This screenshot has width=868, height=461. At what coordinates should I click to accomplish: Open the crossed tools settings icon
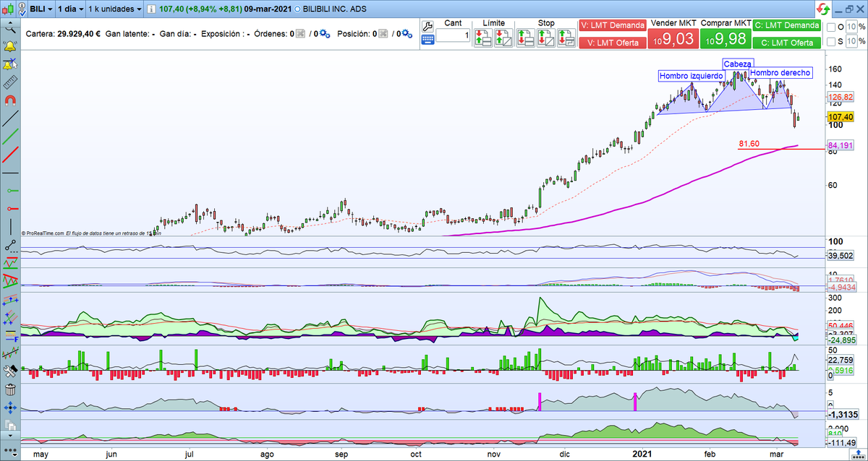click(x=10, y=371)
